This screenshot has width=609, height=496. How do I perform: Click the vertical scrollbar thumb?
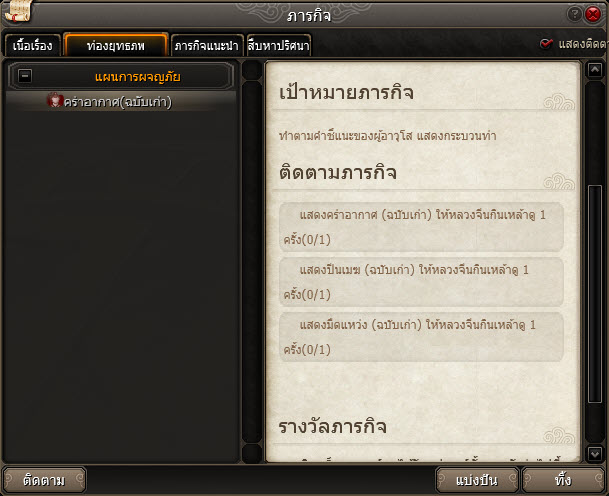click(x=595, y=294)
